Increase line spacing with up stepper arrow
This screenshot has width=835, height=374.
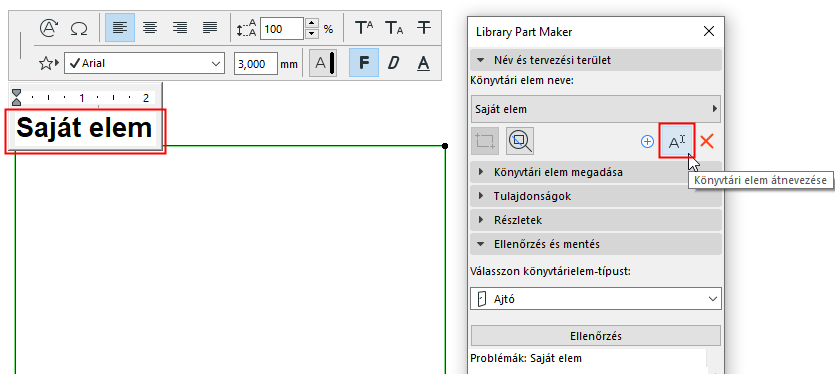[x=313, y=23]
